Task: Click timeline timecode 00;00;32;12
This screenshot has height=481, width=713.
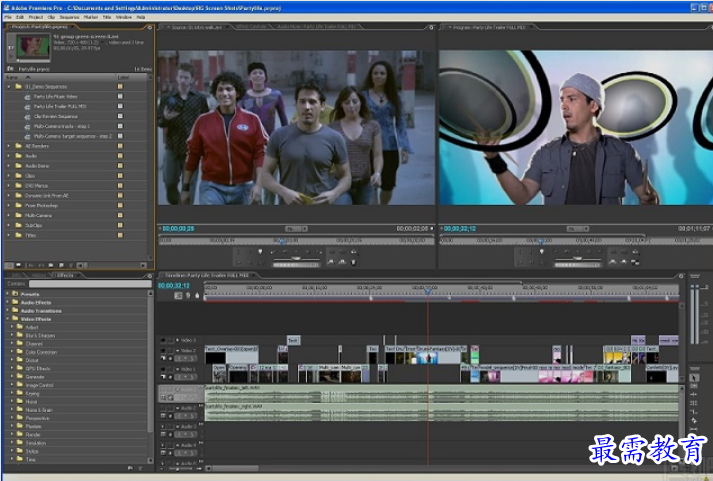Action: pyautogui.click(x=174, y=286)
